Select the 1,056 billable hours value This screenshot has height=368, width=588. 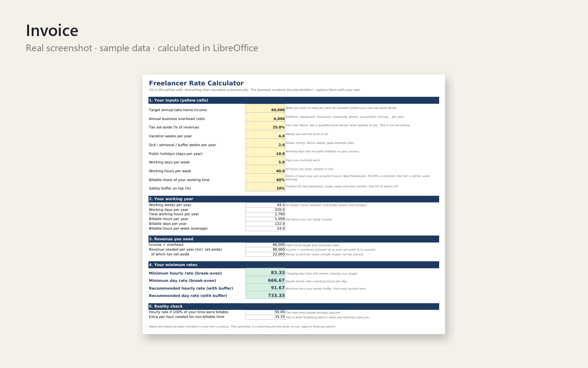pyautogui.click(x=265, y=219)
